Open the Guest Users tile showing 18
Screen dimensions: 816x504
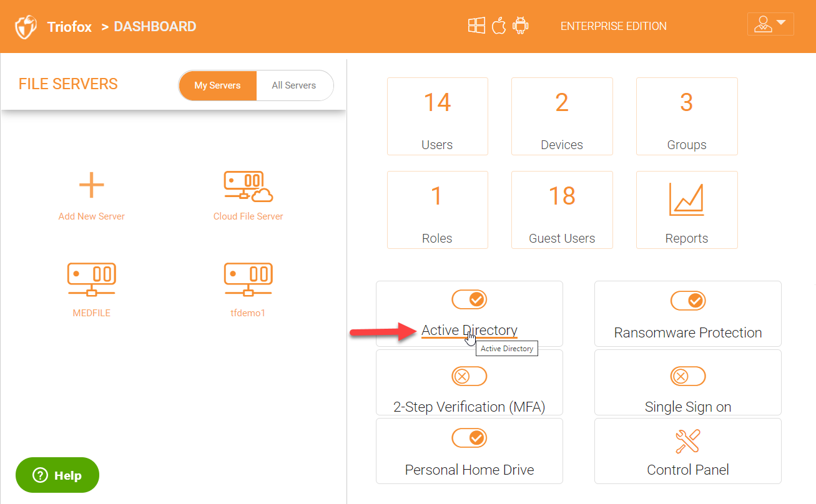pos(562,210)
